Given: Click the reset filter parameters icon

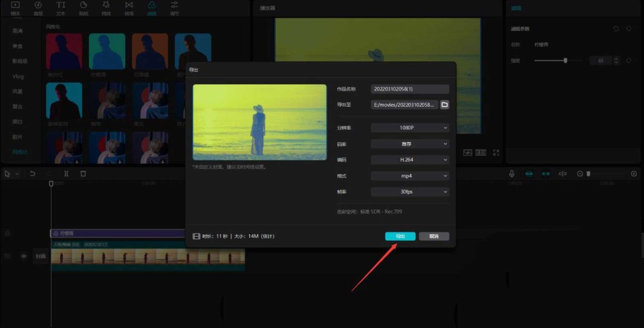Looking at the screenshot, I should [x=616, y=29].
